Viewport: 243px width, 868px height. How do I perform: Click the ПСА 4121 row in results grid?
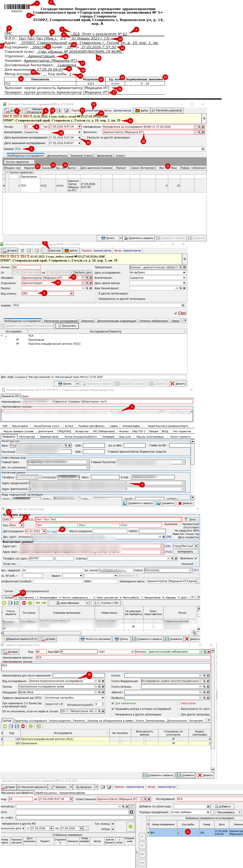click(104, 186)
